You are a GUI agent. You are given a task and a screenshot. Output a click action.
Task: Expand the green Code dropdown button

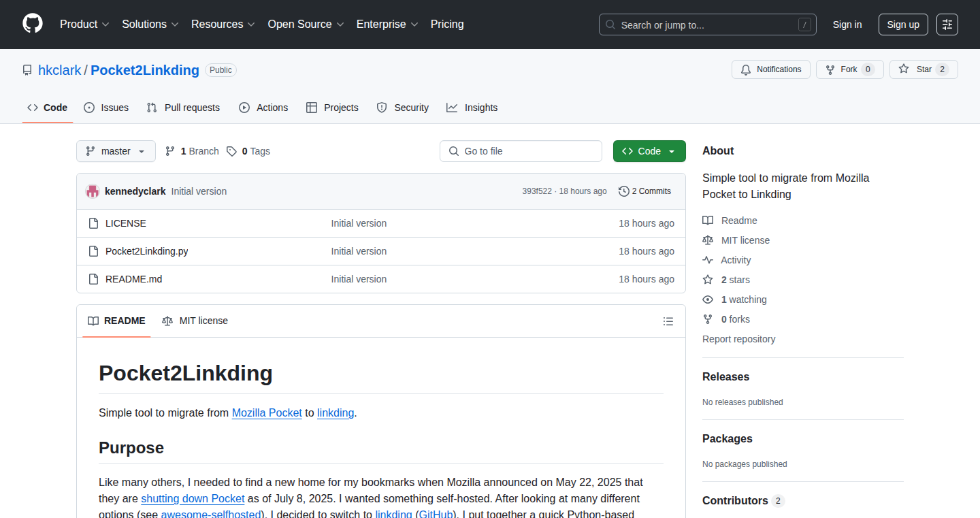click(x=649, y=151)
